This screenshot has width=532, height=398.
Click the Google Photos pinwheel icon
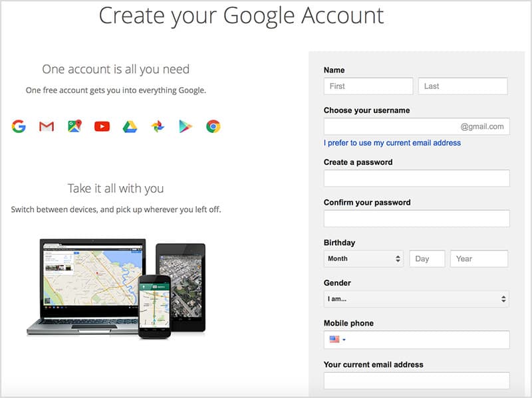[x=158, y=126]
